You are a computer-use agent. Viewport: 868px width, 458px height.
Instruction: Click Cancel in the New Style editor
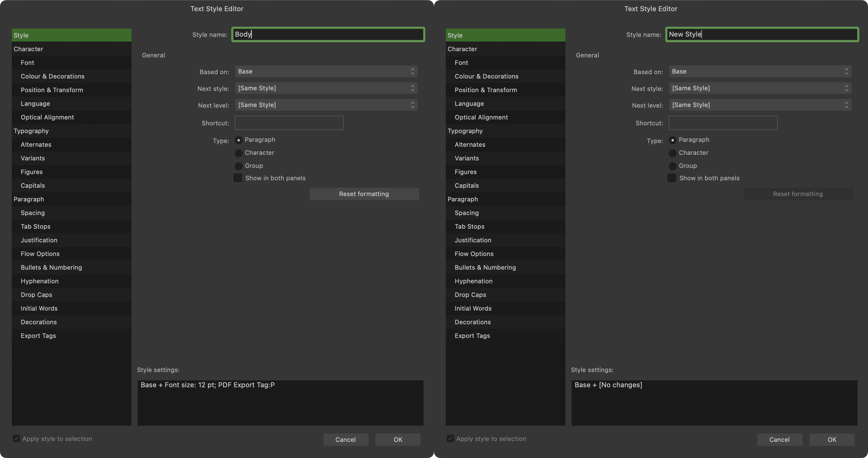pos(780,439)
